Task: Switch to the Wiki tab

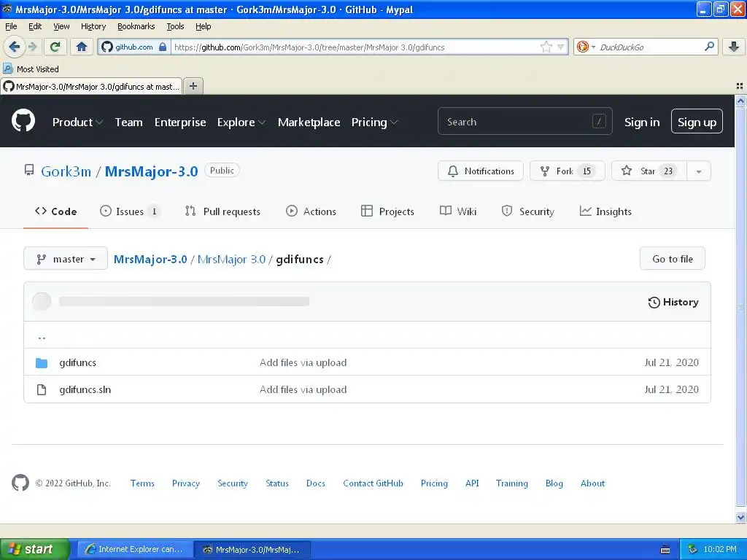Action: point(458,211)
